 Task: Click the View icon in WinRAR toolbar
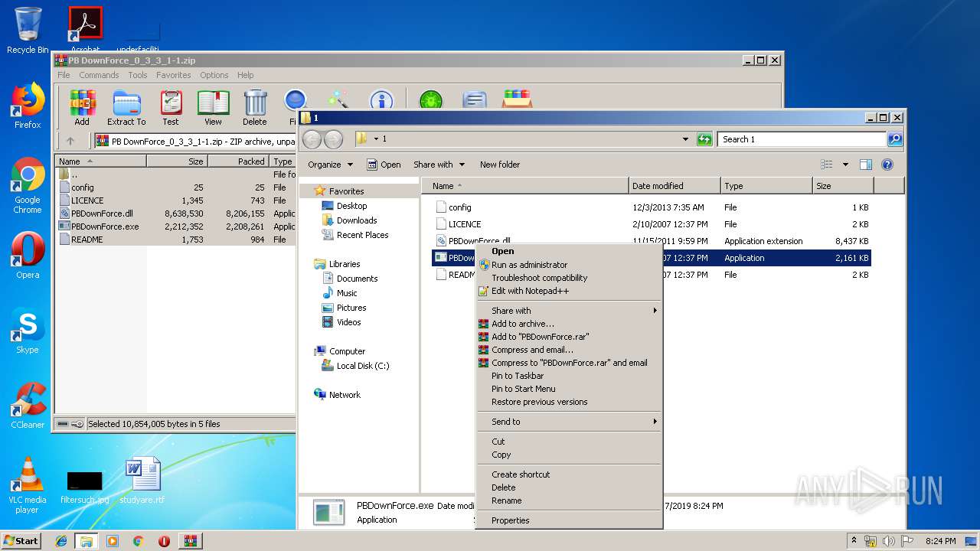[x=213, y=107]
